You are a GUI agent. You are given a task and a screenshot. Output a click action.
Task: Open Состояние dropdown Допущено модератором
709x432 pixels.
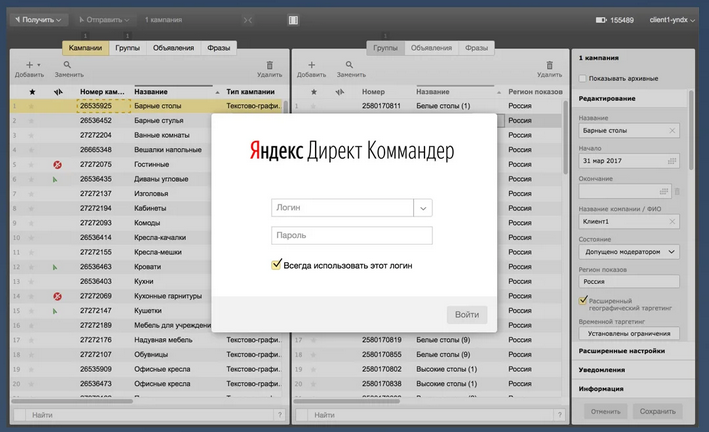coord(629,252)
